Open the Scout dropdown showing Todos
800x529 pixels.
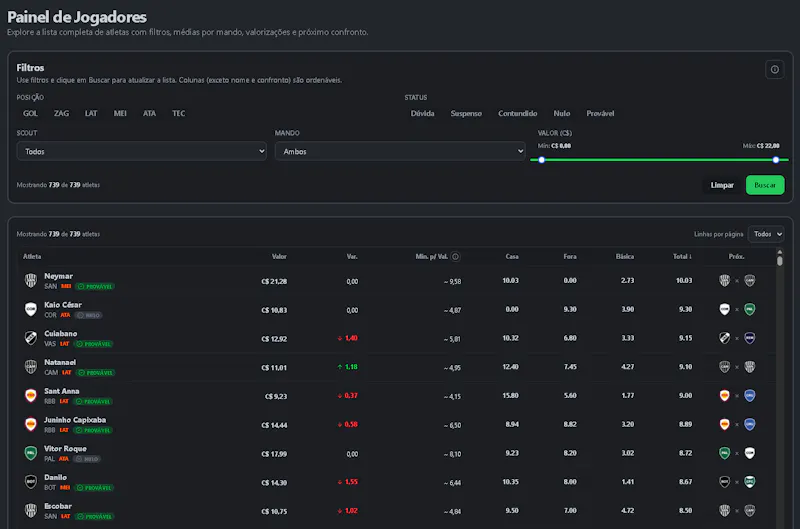141,151
